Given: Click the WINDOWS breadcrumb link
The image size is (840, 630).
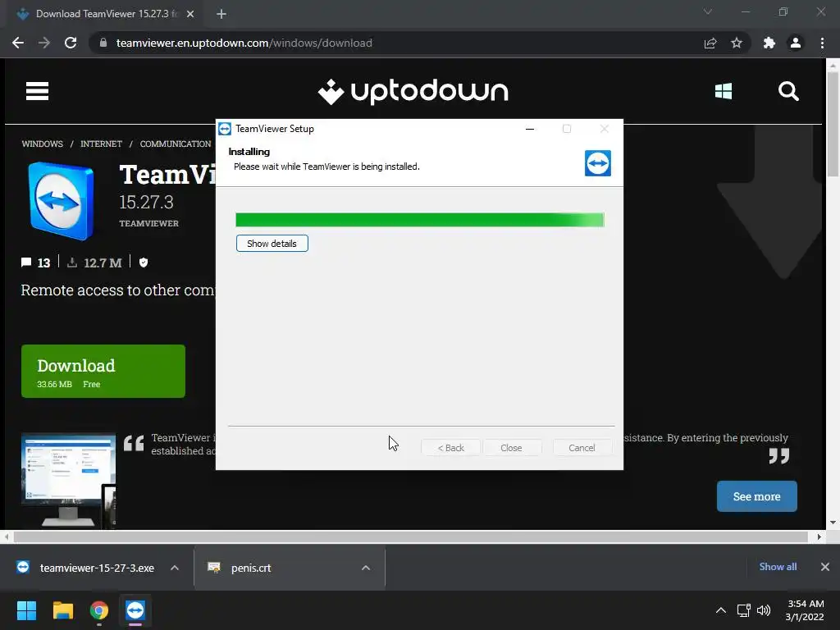Looking at the screenshot, I should coord(43,144).
